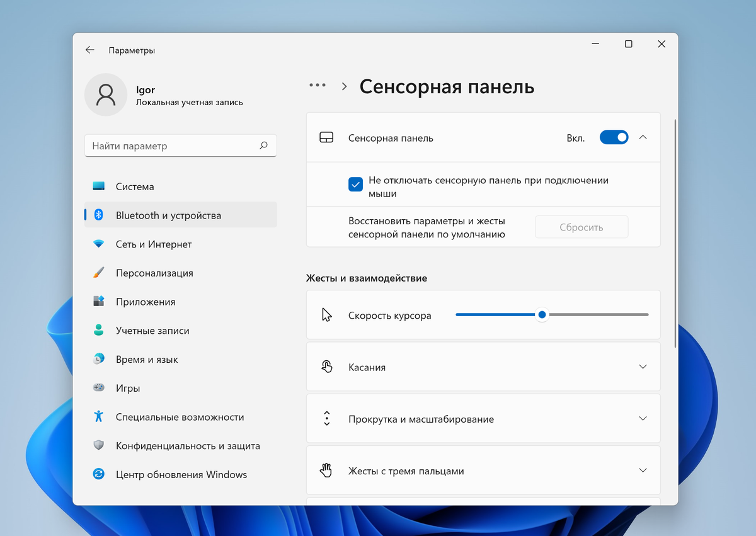Click the Вкл. label near toggle
This screenshot has height=536, width=756.
(576, 138)
